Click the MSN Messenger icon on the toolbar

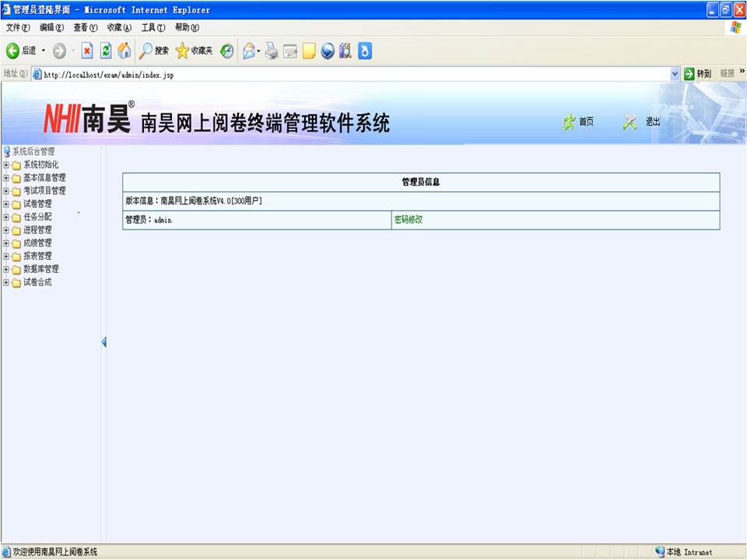[x=364, y=51]
